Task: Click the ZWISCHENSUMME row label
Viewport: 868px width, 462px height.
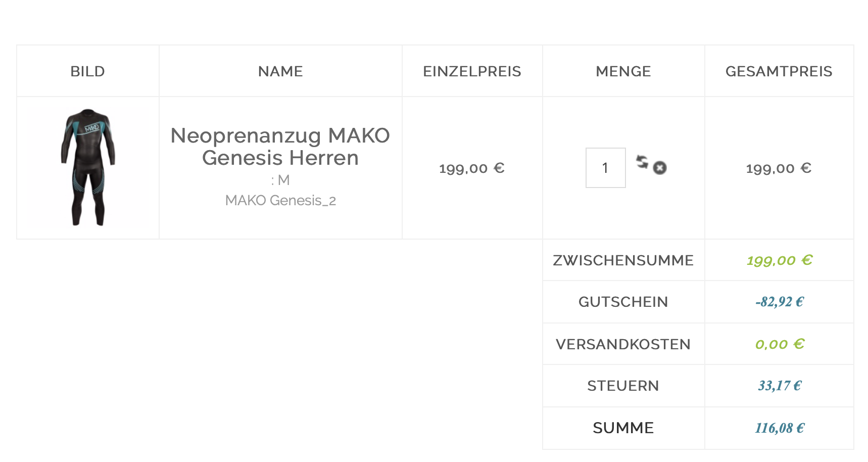Action: pos(623,260)
